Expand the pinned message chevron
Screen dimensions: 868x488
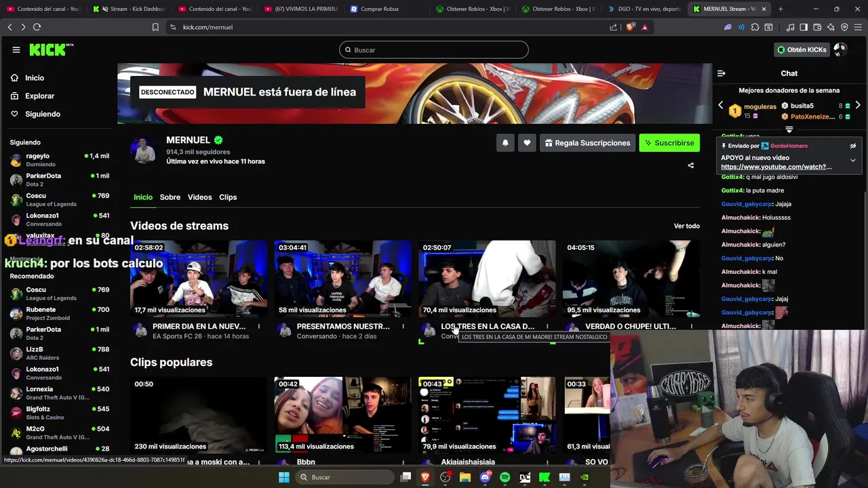tap(853, 161)
